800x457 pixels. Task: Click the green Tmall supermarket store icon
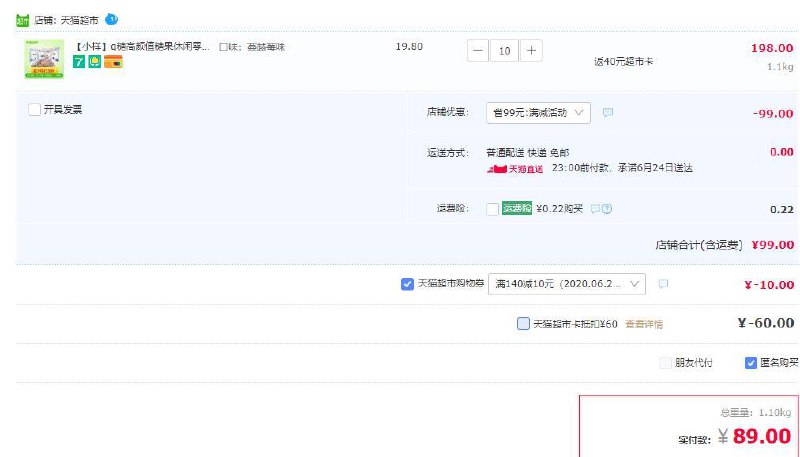point(22,20)
